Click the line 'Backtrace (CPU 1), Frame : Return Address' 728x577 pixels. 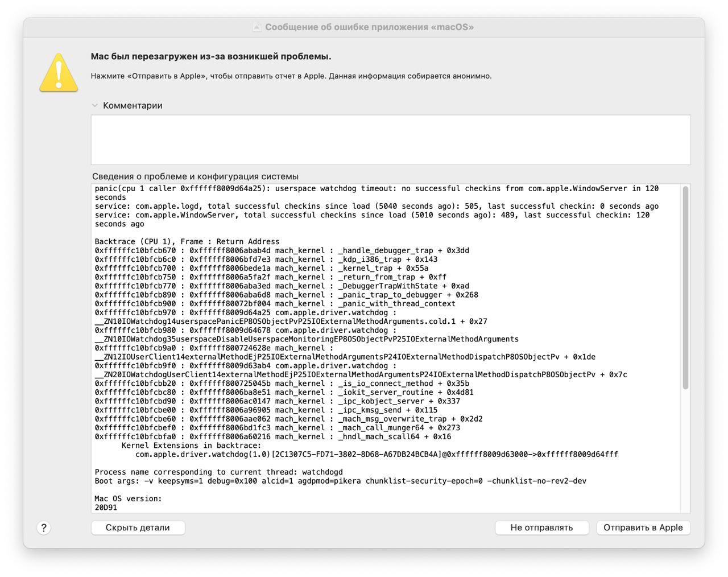[x=187, y=241]
